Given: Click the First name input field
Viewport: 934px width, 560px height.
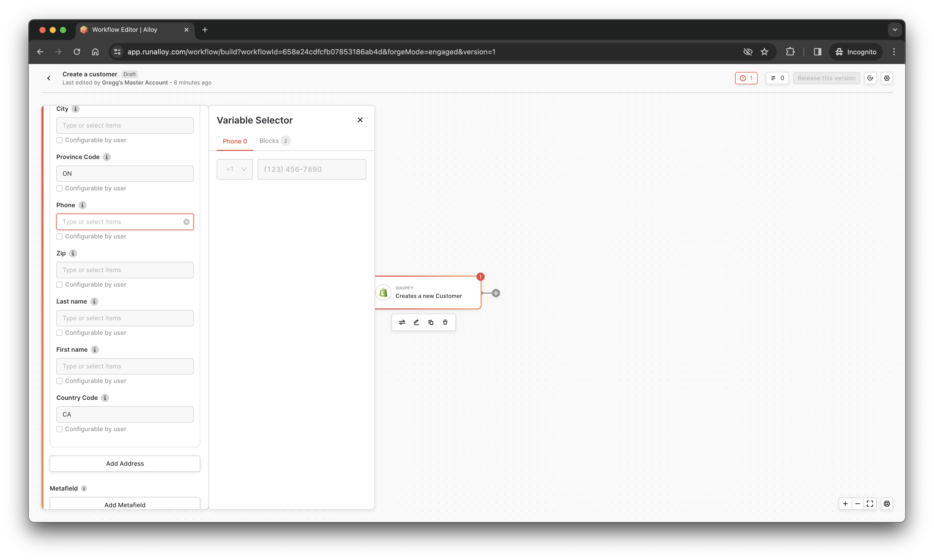Looking at the screenshot, I should click(125, 366).
